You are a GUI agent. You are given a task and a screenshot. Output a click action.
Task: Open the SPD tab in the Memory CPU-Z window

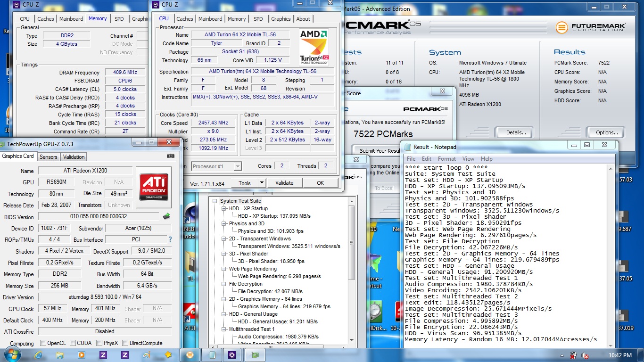(x=119, y=19)
